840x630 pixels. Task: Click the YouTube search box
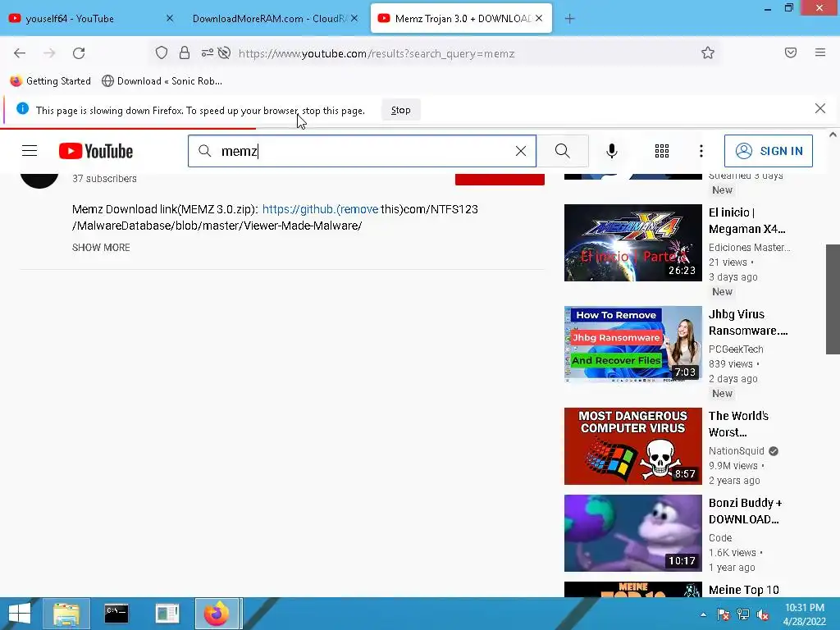pos(362,151)
